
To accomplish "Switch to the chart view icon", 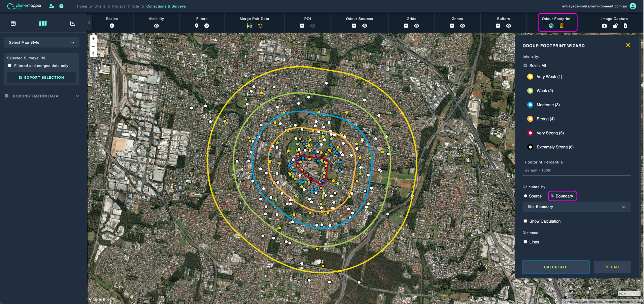I will click(72, 24).
